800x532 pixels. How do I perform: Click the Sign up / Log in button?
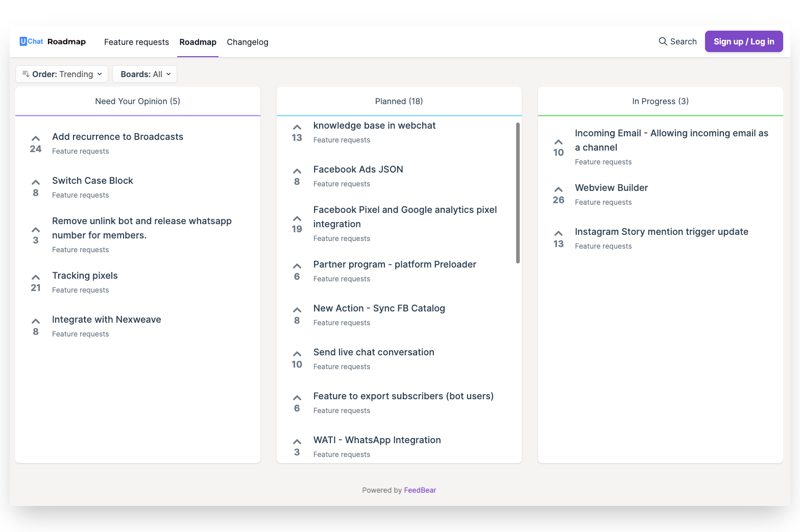743,41
